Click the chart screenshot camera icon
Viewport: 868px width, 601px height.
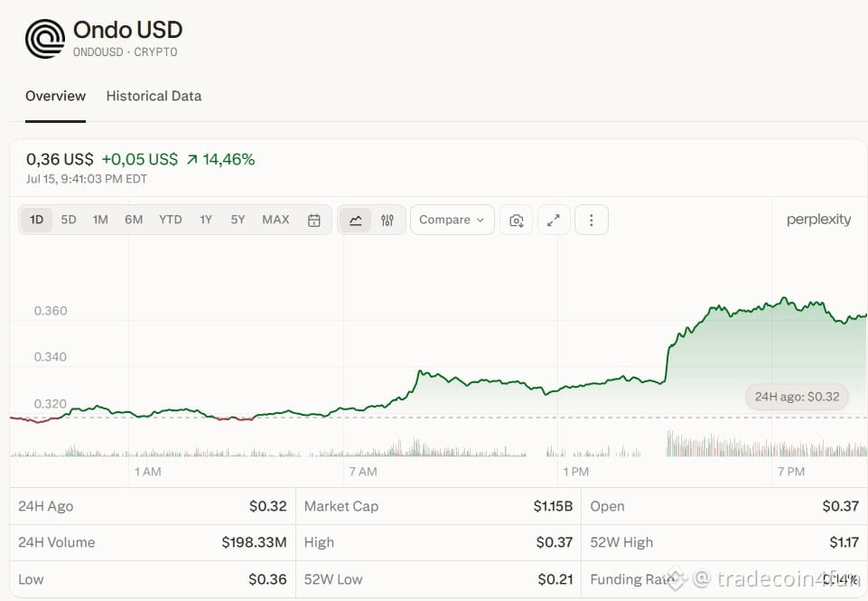pyautogui.click(x=517, y=220)
